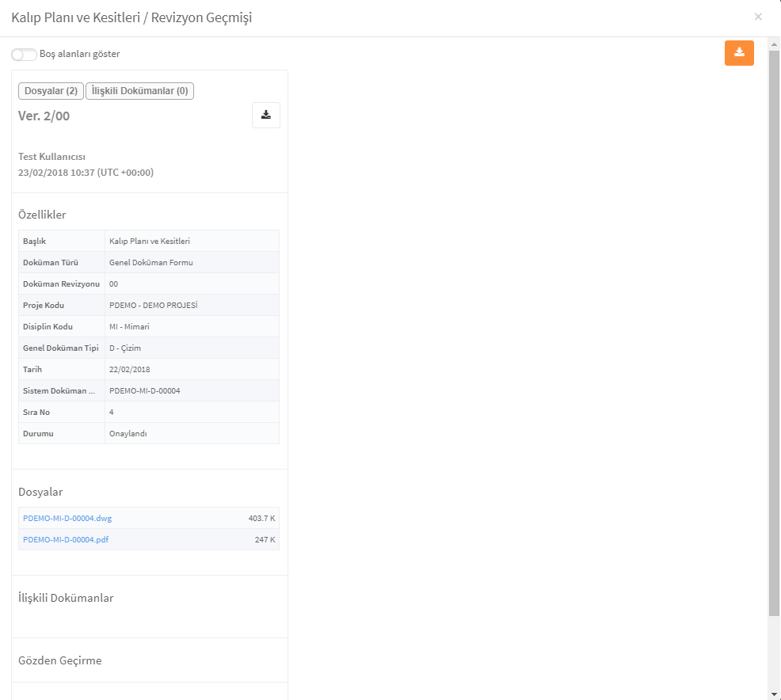Select Genel Doküman Formu value
781x700 pixels.
coord(151,262)
